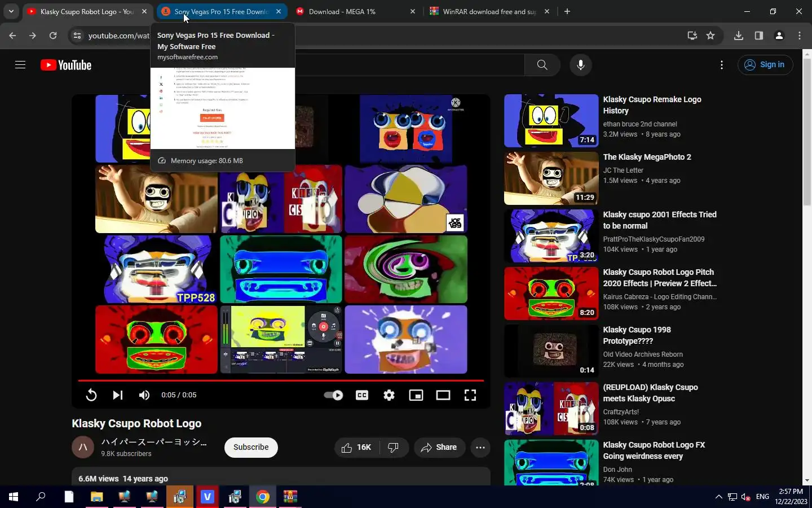Viewport: 812px width, 508px height.
Task: Open the blue V app in taskbar
Action: (x=208, y=497)
